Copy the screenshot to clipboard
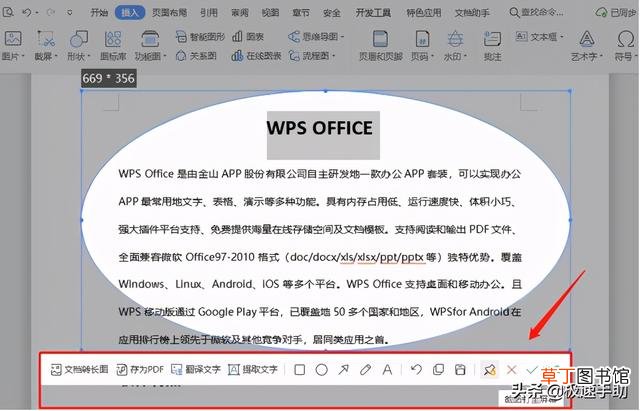 438,370
